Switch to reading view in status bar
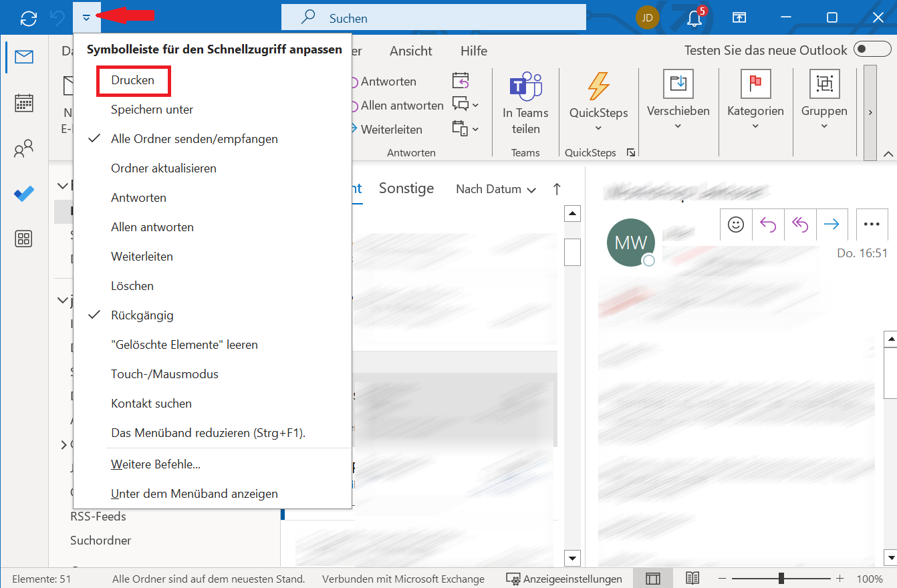Viewport: 897px width, 588px height. click(692, 579)
